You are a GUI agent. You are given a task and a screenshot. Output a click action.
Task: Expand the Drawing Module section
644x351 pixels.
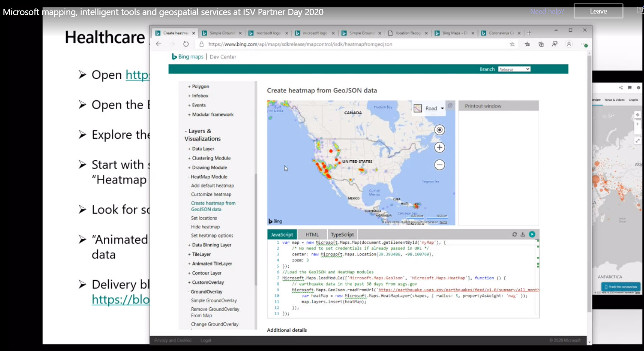[x=208, y=167]
